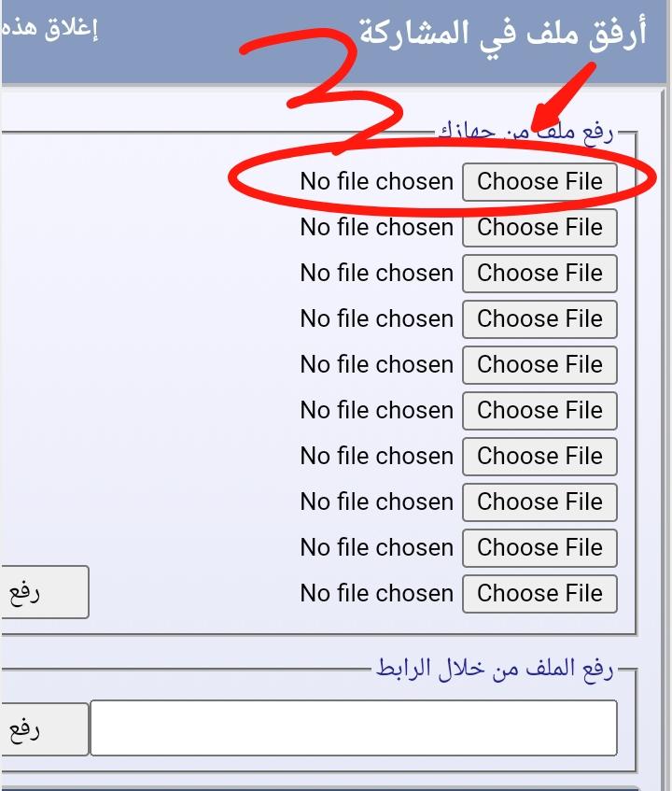Image resolution: width=672 pixels, height=791 pixels.
Task: Click the circled first Choose File button
Action: (x=539, y=181)
